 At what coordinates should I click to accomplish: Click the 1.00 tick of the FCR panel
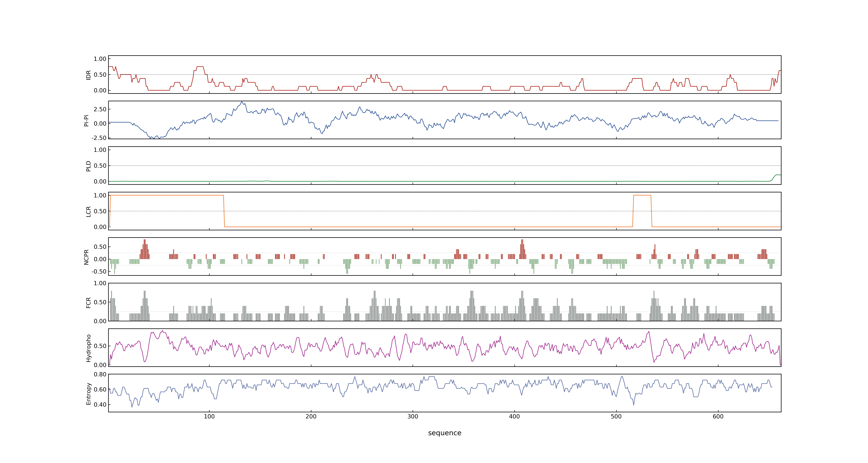coord(100,283)
